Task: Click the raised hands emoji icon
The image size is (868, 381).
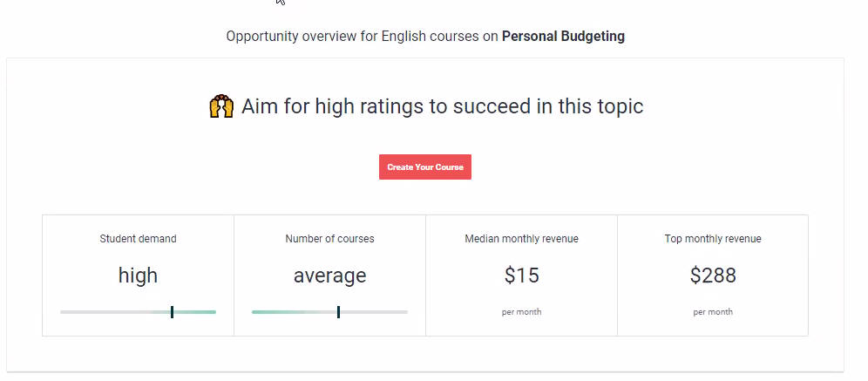Action: point(221,106)
